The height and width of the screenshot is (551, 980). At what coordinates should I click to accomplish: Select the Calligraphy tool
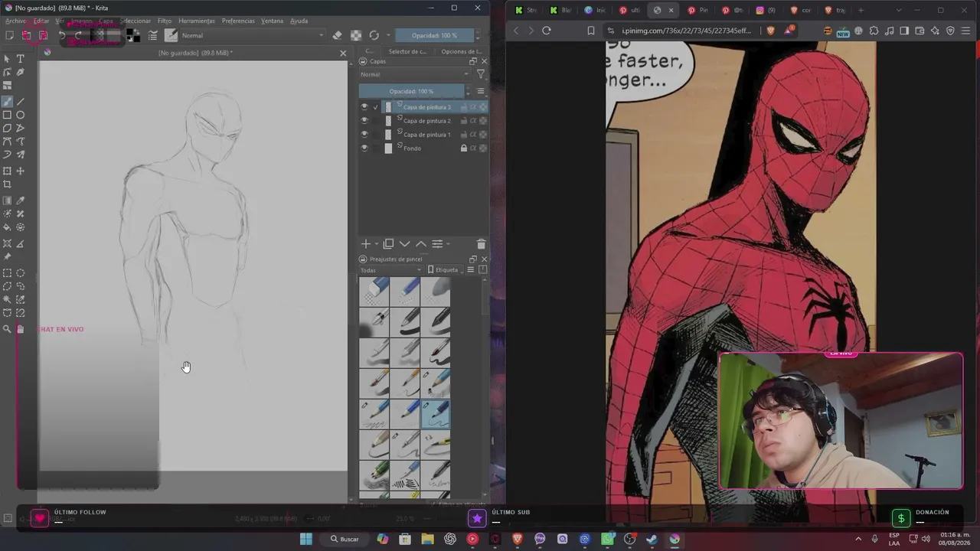tap(21, 73)
